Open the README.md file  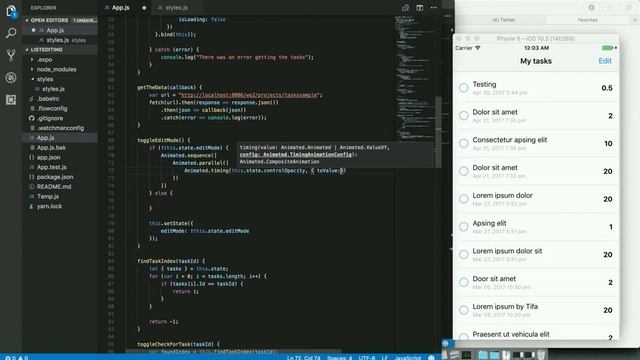(x=53, y=187)
